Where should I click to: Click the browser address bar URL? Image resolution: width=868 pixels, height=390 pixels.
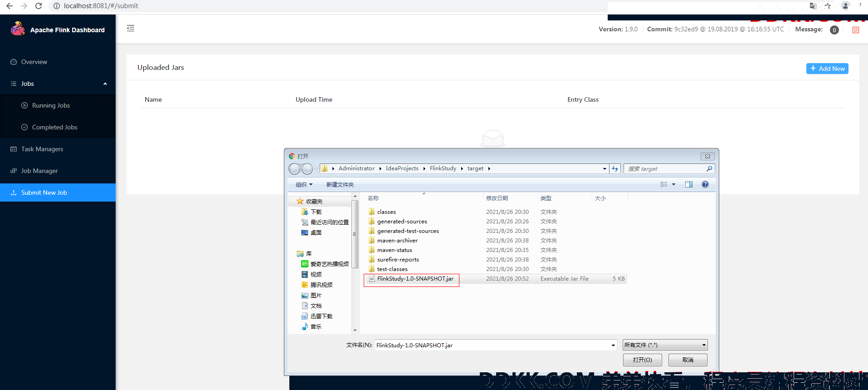pyautogui.click(x=101, y=6)
